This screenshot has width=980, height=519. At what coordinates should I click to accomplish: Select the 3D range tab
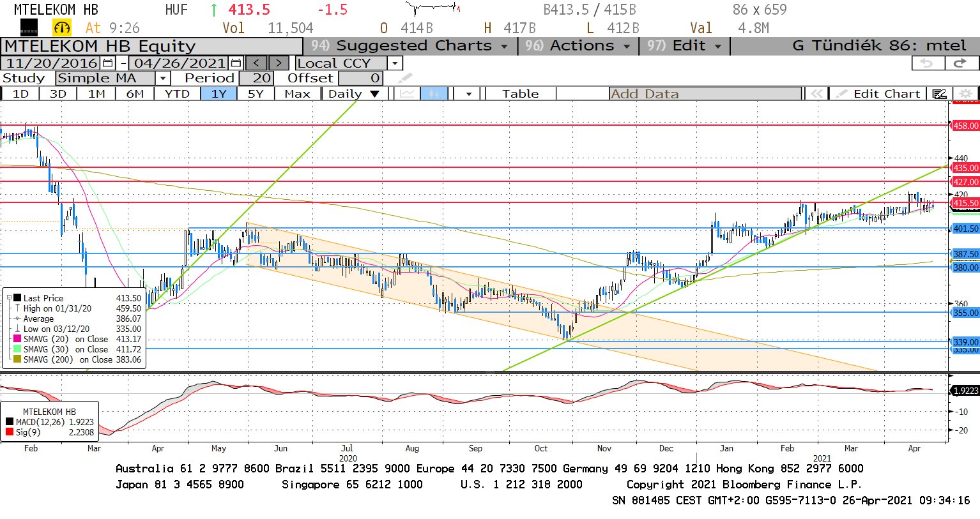pos(58,94)
